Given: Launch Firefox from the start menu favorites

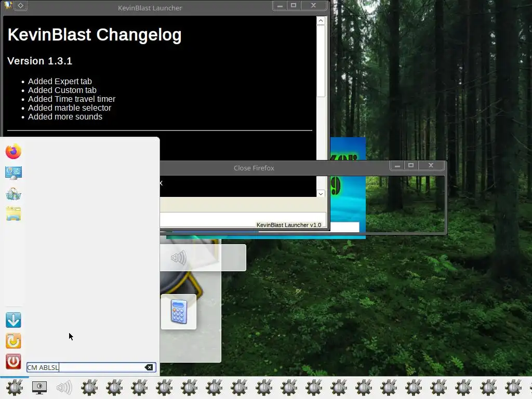Looking at the screenshot, I should pyautogui.click(x=13, y=152).
